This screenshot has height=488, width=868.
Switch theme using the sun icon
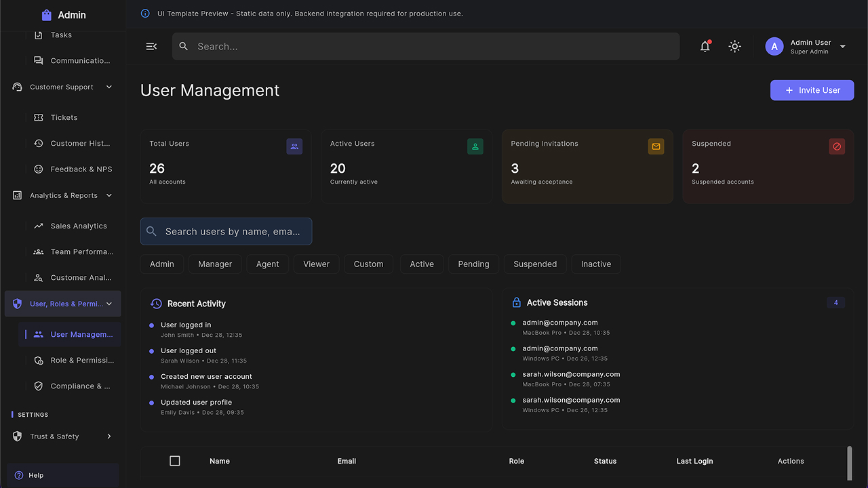[734, 46]
